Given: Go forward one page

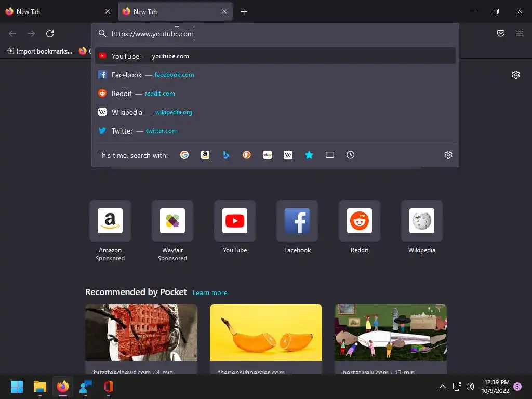Looking at the screenshot, I should tap(31, 34).
